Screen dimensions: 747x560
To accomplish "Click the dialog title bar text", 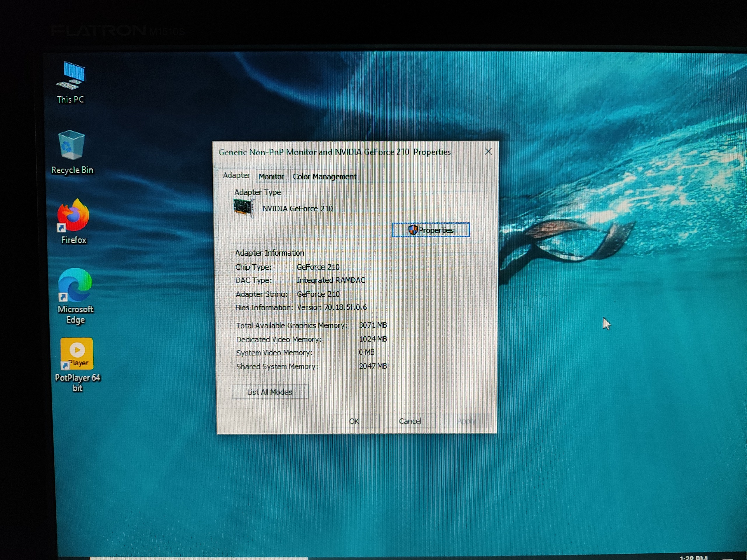I will coord(334,152).
